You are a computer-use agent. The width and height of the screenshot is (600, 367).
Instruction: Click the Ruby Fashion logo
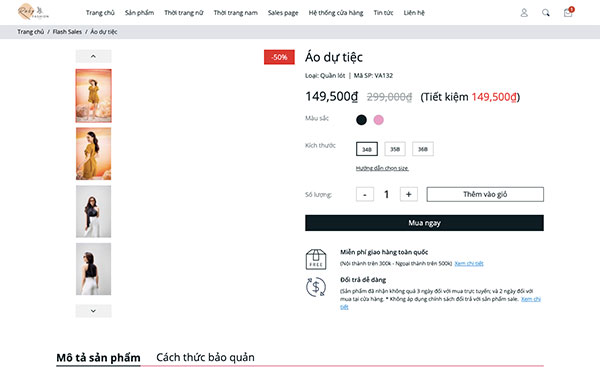pos(33,11)
